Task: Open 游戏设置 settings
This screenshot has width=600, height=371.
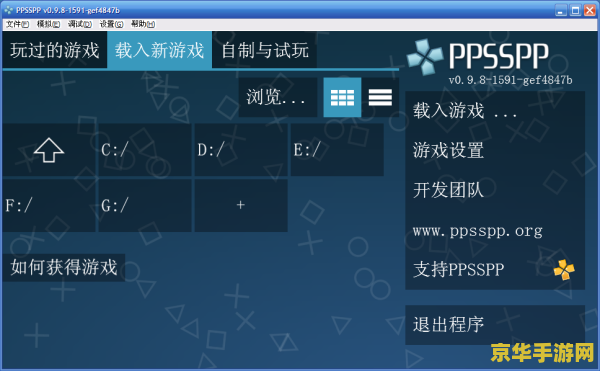Action: [x=495, y=150]
